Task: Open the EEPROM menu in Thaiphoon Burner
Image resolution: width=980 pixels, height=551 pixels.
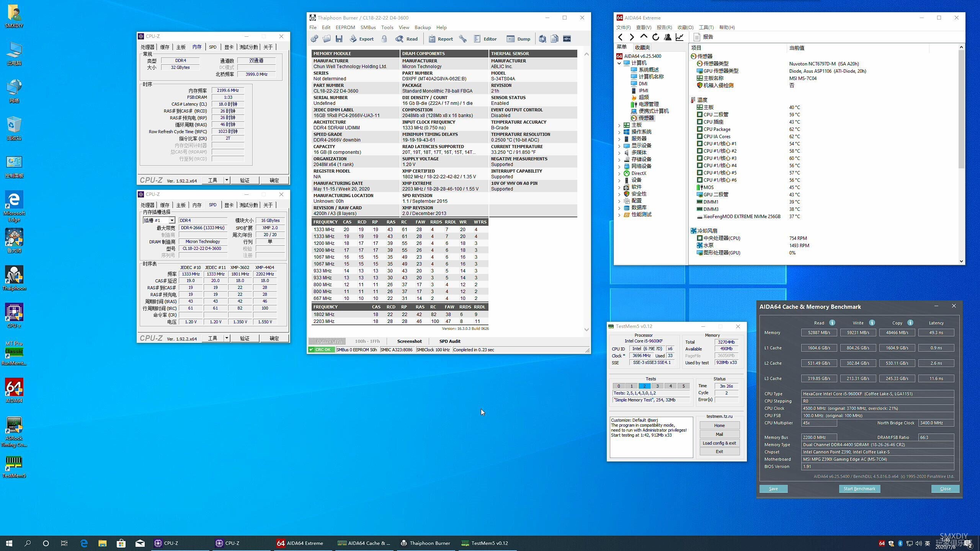Action: pos(345,27)
